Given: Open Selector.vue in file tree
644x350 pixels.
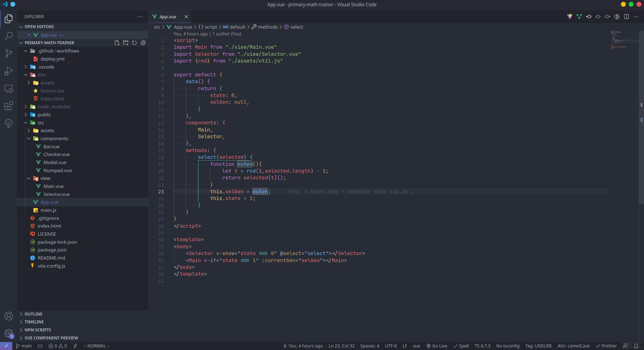Looking at the screenshot, I should (83, 194).
